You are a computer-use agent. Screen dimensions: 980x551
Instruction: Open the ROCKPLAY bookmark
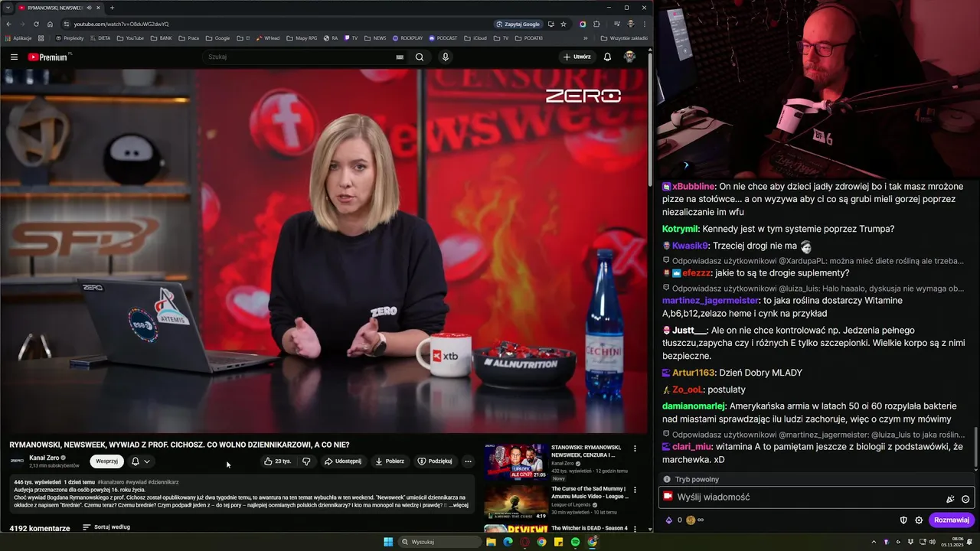coord(407,37)
